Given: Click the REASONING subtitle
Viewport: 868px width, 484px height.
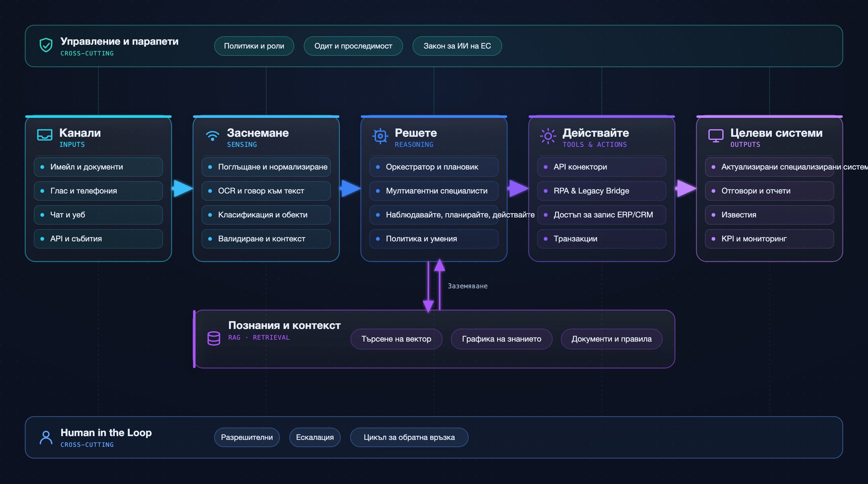Looking at the screenshot, I should tap(414, 144).
